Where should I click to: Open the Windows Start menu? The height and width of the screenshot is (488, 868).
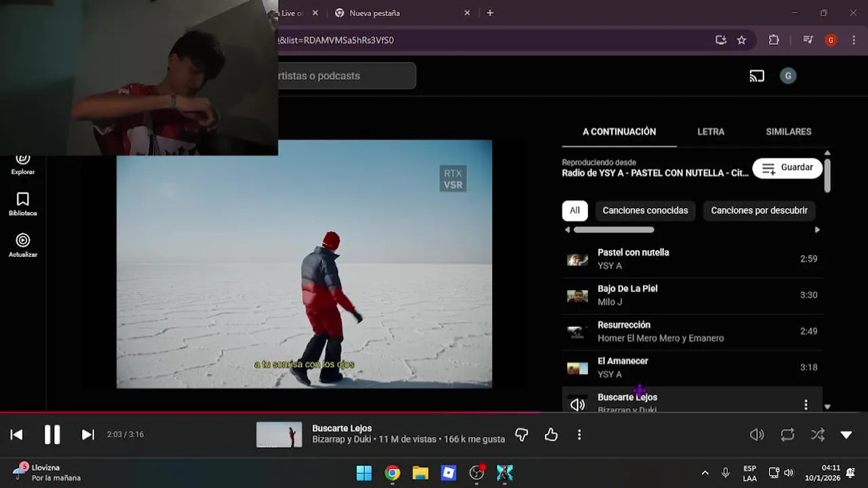[364, 472]
